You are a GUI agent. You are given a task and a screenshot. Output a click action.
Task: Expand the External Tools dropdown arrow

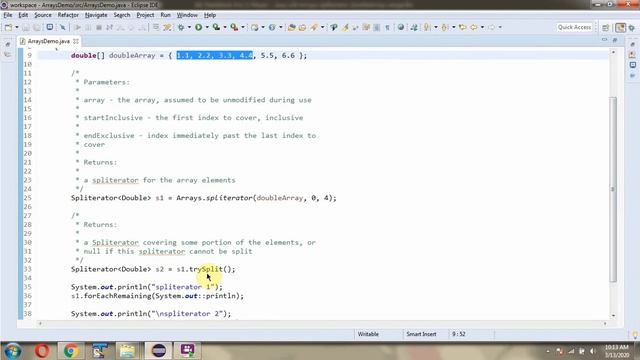(243, 27)
